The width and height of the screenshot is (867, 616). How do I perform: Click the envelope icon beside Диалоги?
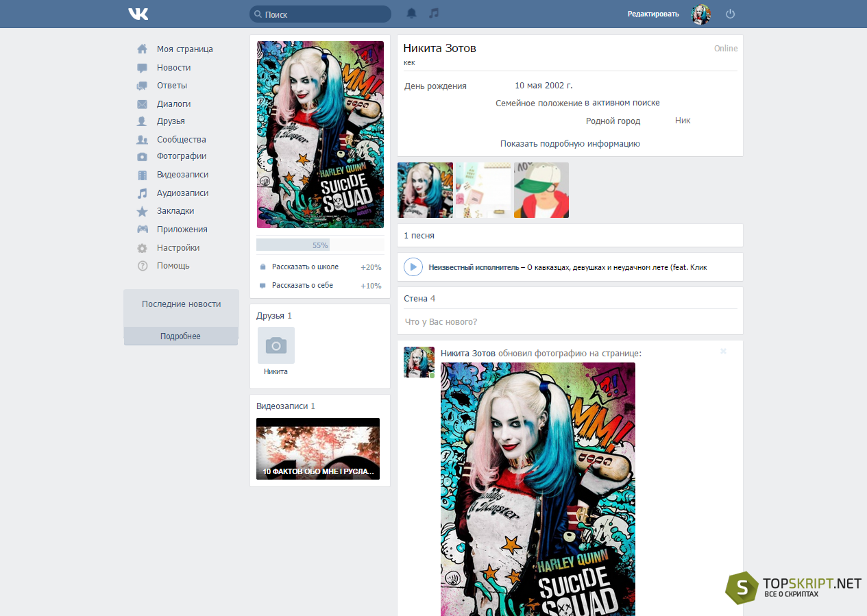coord(142,104)
